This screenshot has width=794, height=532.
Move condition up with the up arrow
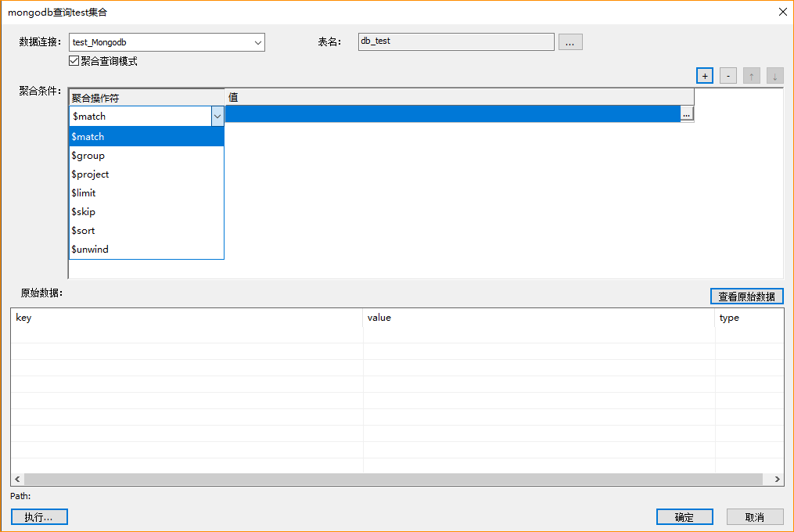pyautogui.click(x=752, y=76)
